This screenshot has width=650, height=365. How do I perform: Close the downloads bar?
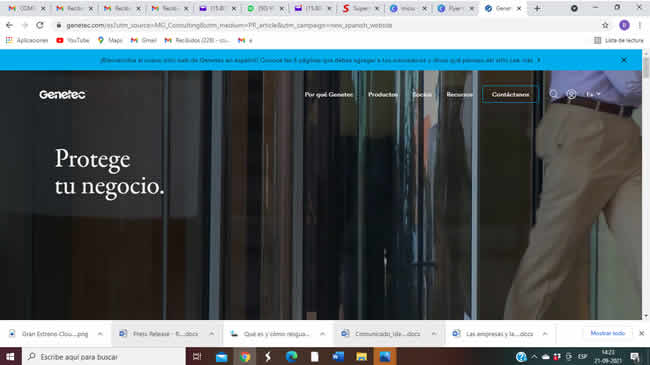coord(641,333)
